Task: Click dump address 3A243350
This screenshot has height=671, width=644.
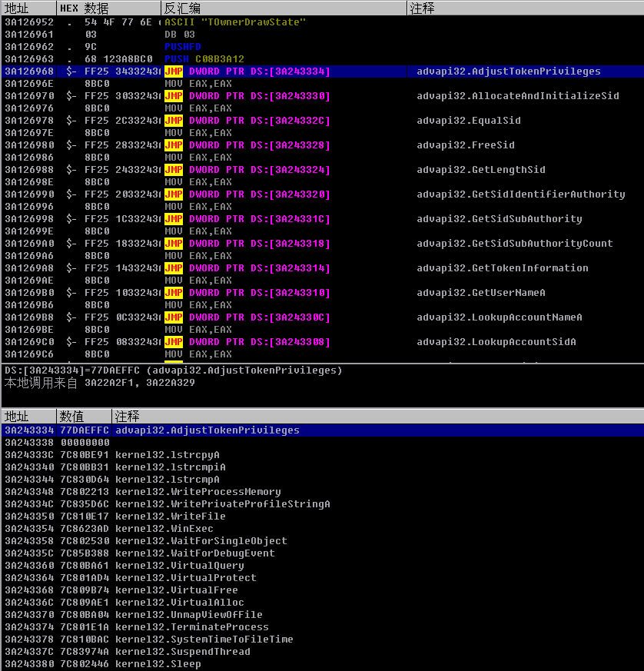Action: pyautogui.click(x=29, y=517)
